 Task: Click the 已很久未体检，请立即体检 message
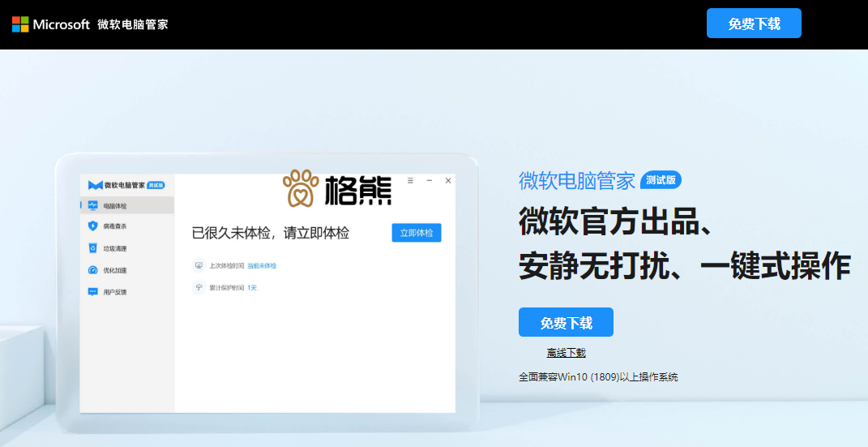(271, 233)
